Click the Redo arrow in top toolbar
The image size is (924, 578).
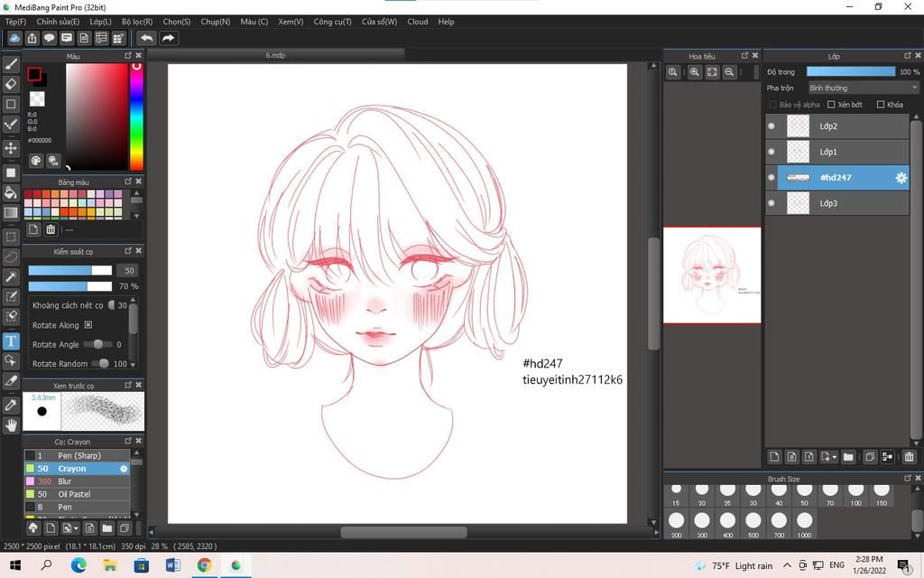point(168,38)
